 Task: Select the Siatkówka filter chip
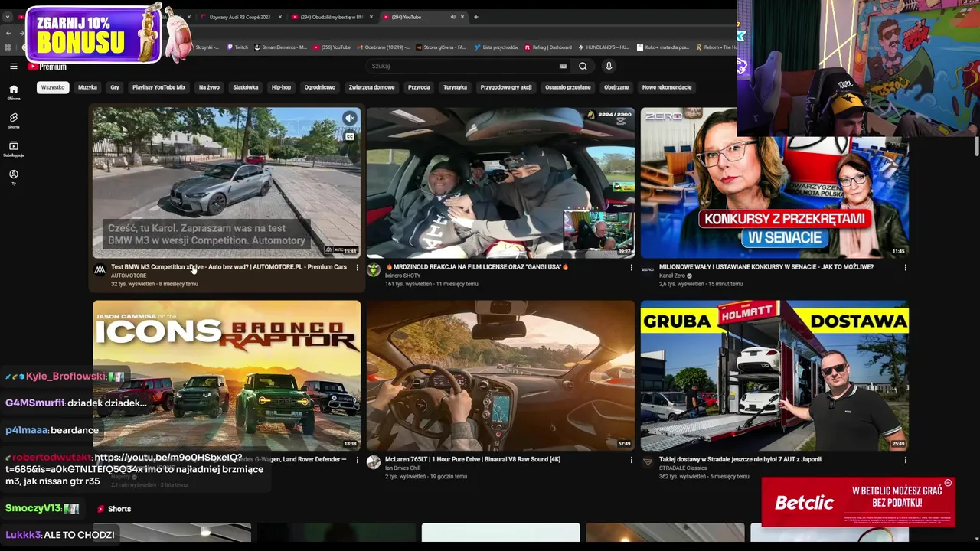246,87
